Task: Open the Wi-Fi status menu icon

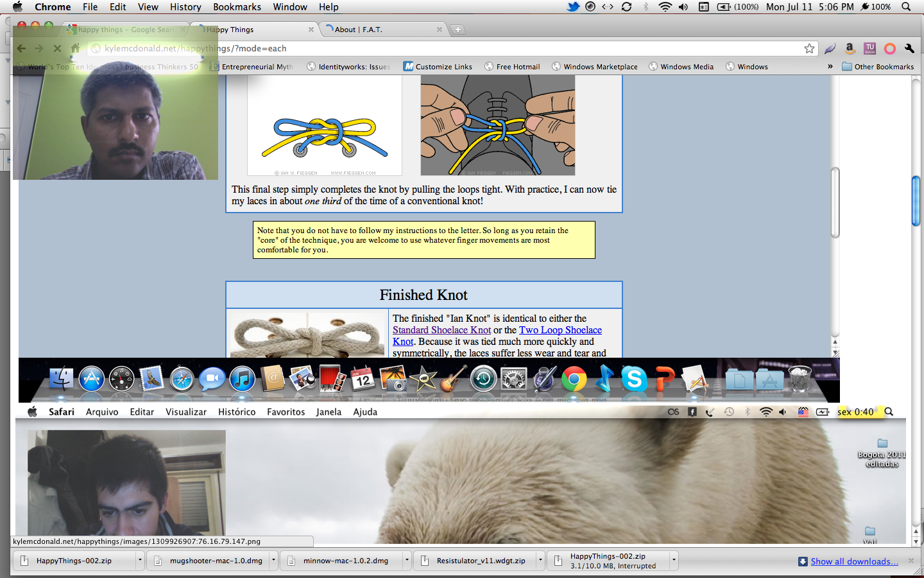Action: coord(665,6)
